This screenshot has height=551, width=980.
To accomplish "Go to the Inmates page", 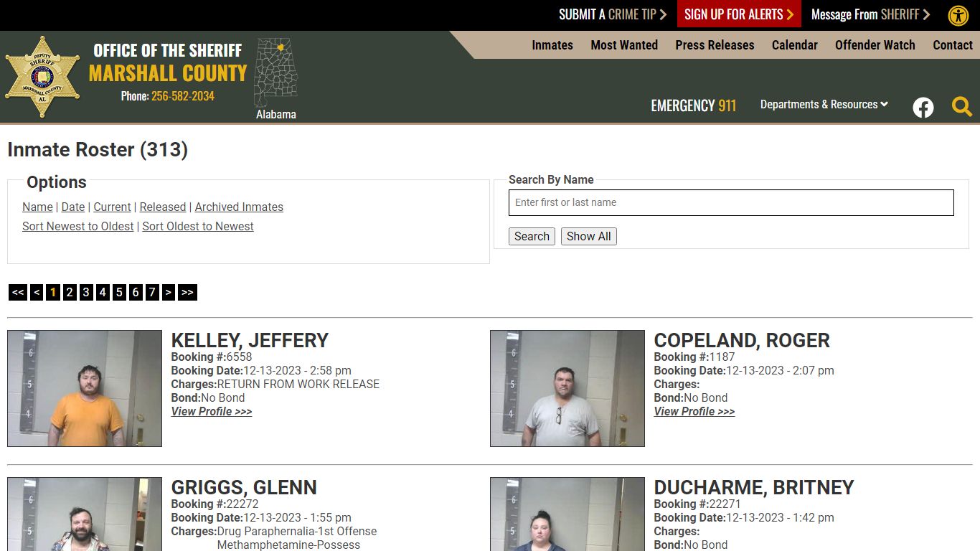I will coord(552,44).
